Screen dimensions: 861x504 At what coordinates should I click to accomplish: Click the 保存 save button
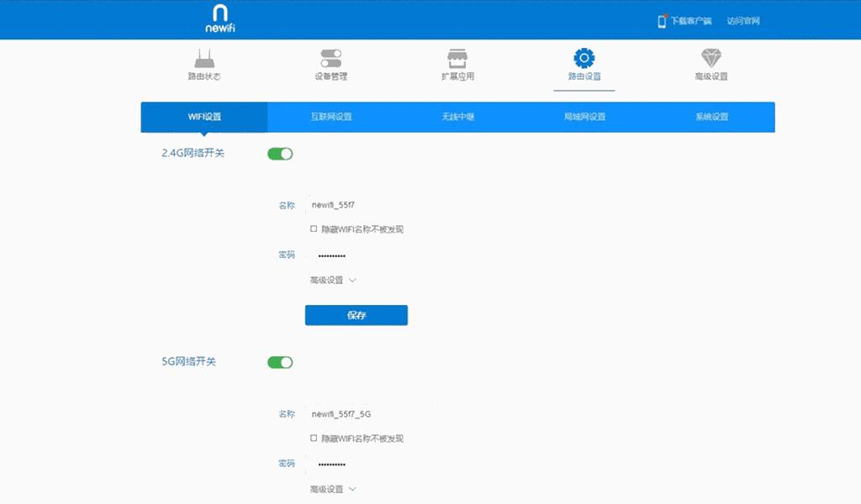(x=356, y=315)
